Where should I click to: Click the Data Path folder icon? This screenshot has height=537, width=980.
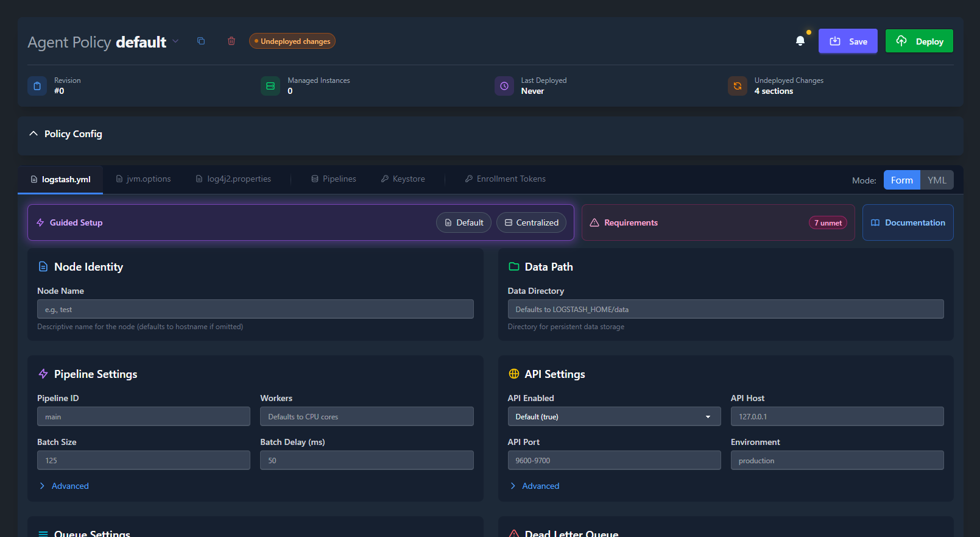tap(514, 266)
